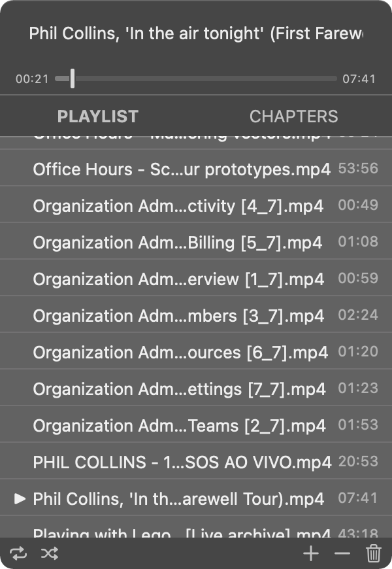The image size is (392, 569).
Task: Click the elapsed time 00:21 label
Action: tap(33, 79)
